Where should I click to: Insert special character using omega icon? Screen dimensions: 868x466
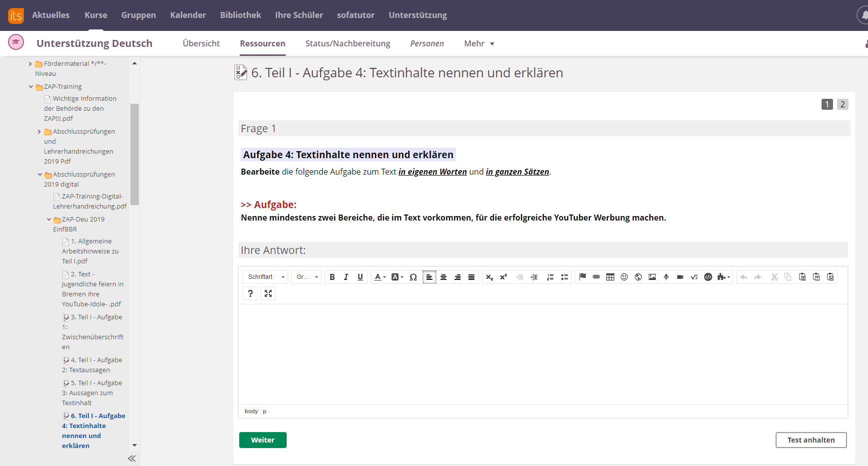pos(413,277)
